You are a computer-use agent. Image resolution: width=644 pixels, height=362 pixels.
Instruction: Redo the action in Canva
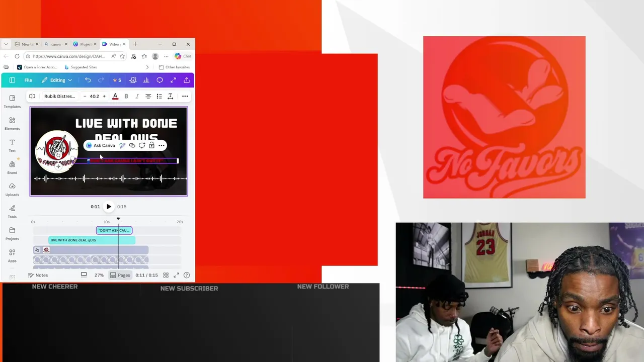(x=101, y=80)
